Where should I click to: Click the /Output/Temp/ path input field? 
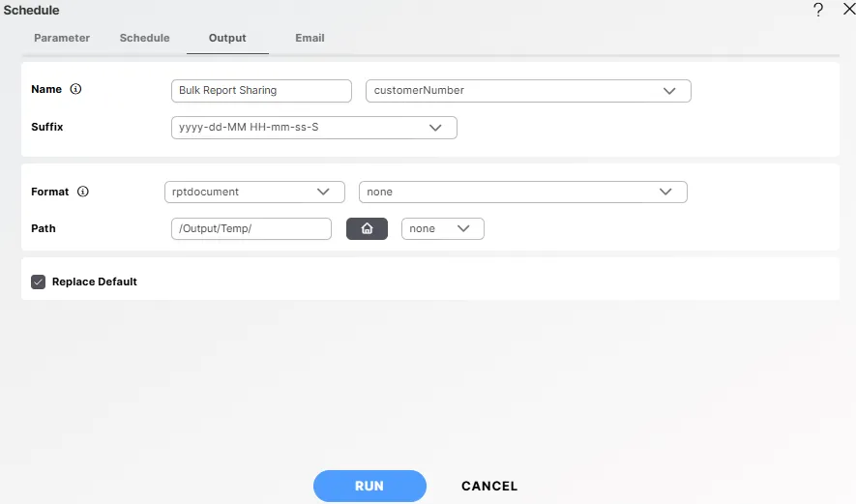pyautogui.click(x=251, y=228)
